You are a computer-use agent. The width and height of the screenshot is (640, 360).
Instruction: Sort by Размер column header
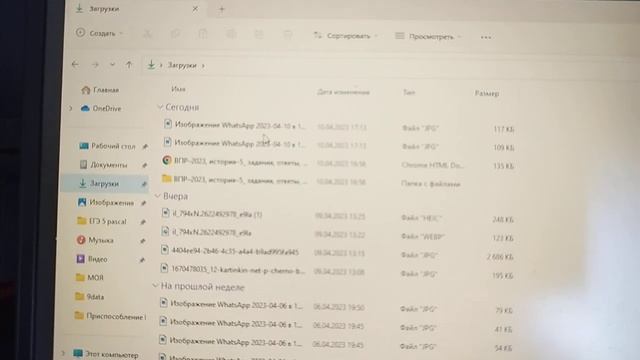click(487, 93)
